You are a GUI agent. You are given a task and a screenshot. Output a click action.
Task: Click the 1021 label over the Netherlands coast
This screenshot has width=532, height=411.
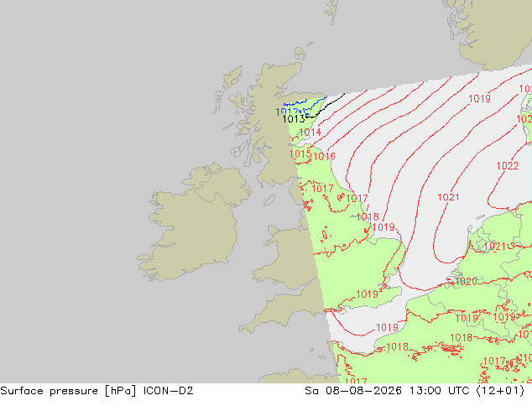pos(495,247)
